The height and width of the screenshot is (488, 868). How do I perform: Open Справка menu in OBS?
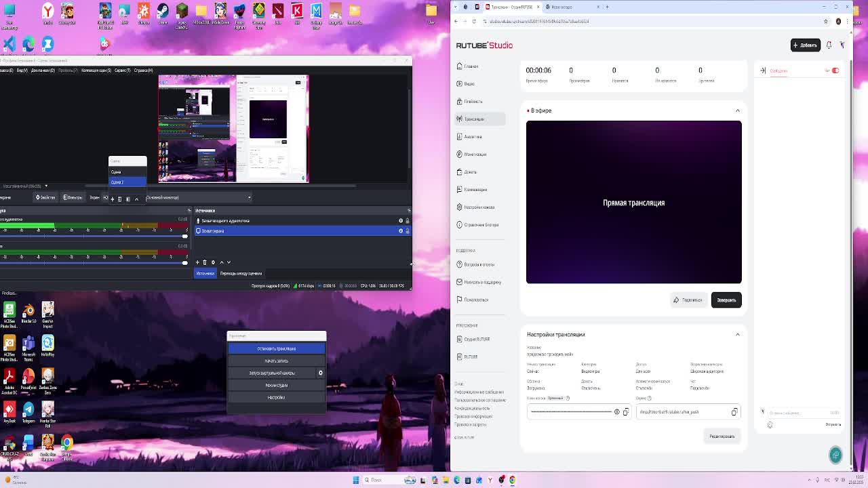(143, 70)
